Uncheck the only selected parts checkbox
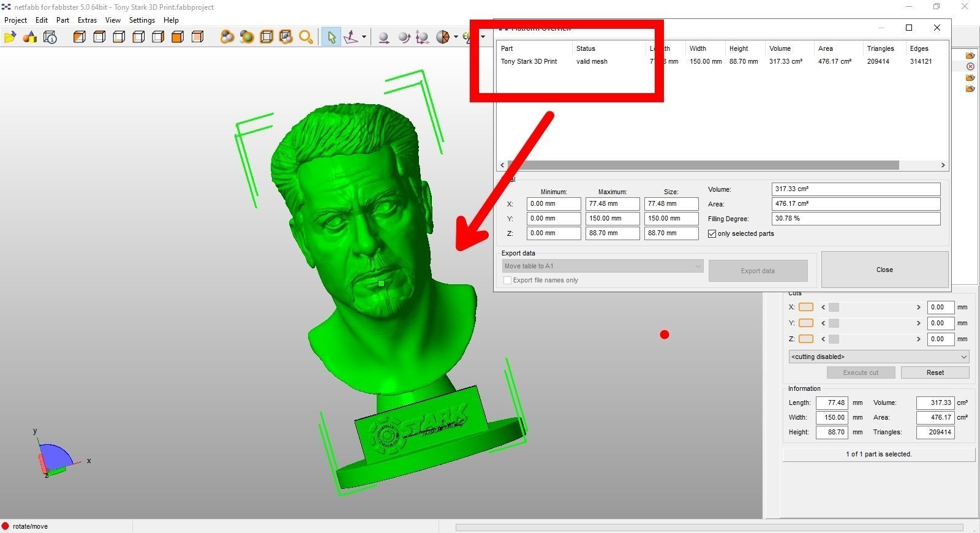This screenshot has height=533, width=980. coord(712,233)
